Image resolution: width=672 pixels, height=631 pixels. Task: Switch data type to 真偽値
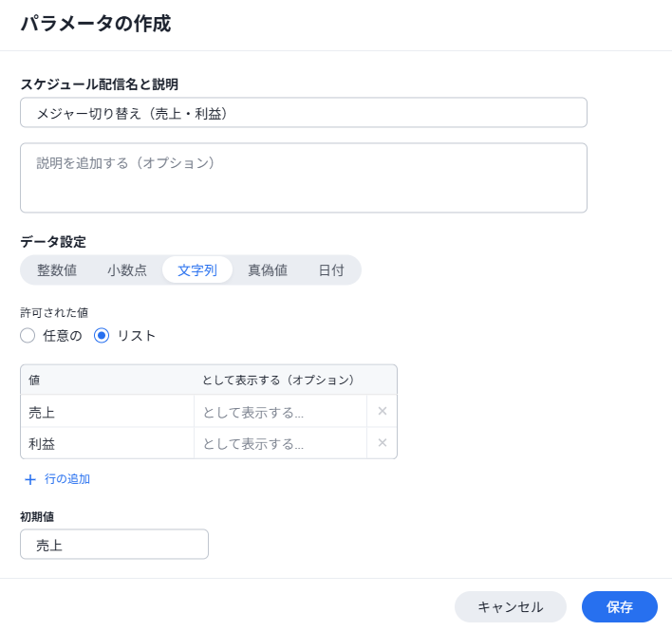click(268, 270)
